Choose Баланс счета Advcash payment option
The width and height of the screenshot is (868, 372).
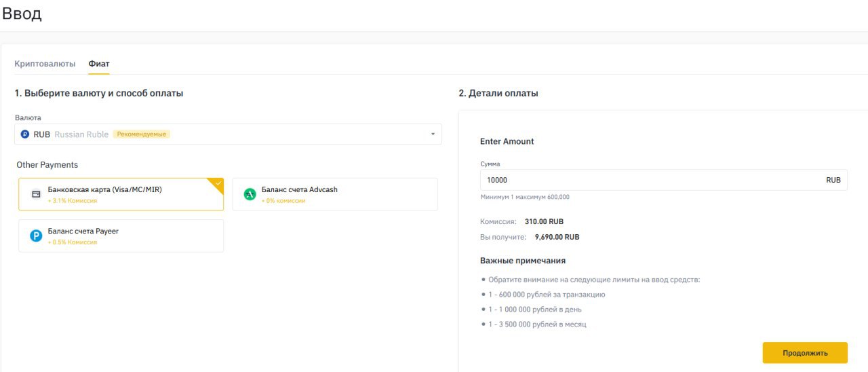point(335,194)
